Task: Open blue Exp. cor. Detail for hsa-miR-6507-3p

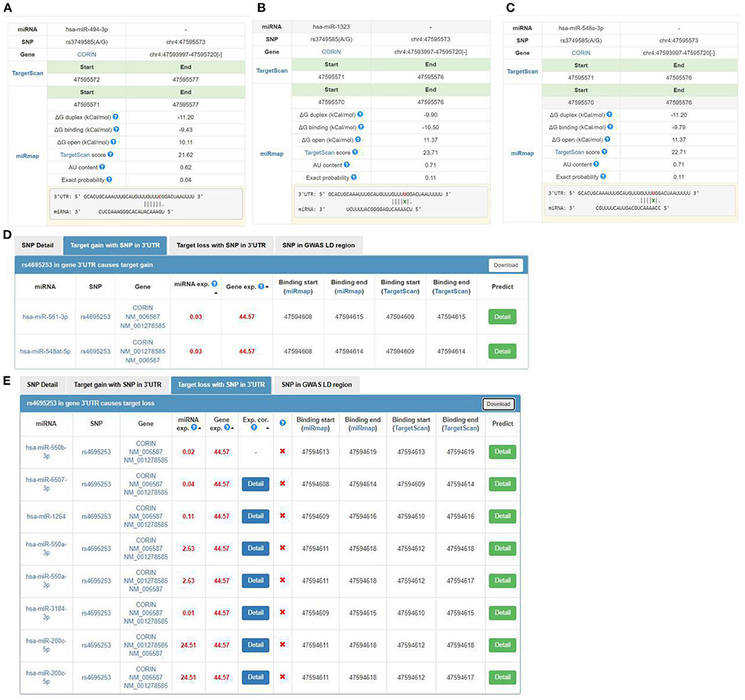Action: tap(256, 484)
